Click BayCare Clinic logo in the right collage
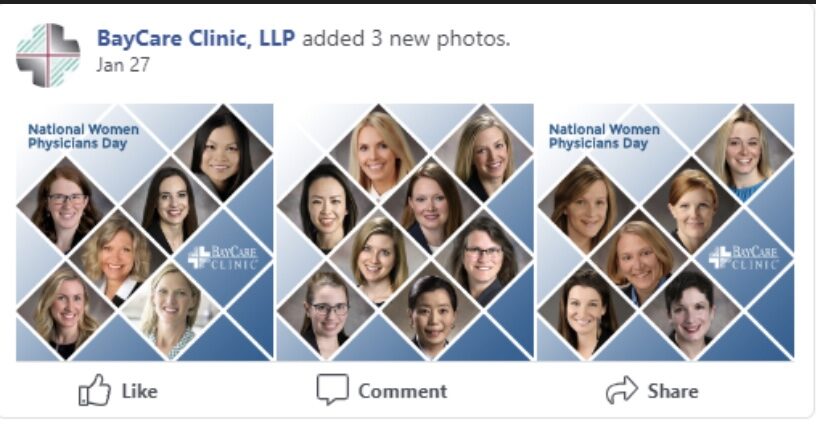This screenshot has height=431, width=816. [744, 257]
